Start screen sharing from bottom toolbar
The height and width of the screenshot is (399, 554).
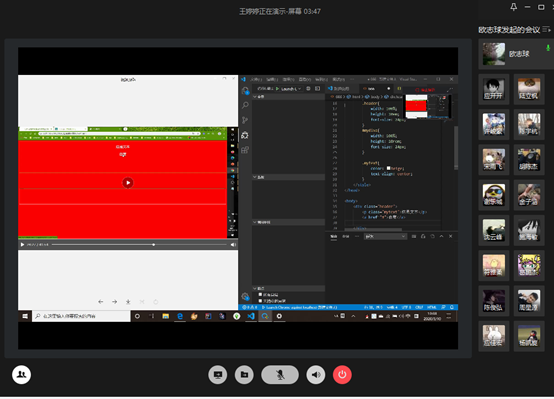click(x=218, y=374)
